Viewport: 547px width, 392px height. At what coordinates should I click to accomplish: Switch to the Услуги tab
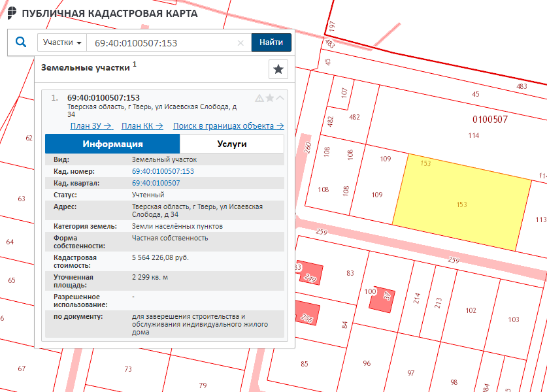(231, 144)
